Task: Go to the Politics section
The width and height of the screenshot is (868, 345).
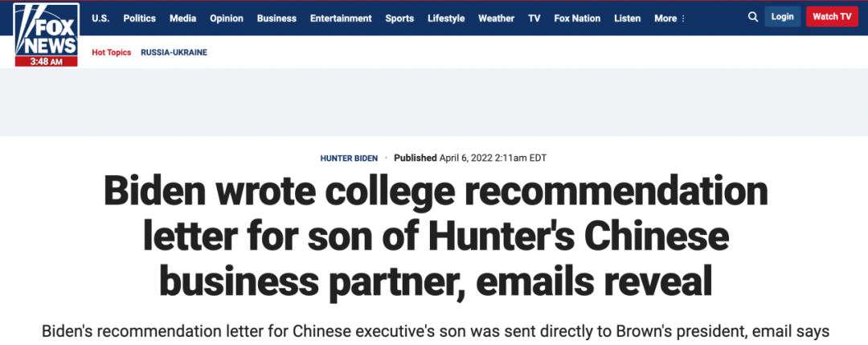Action: point(140,18)
